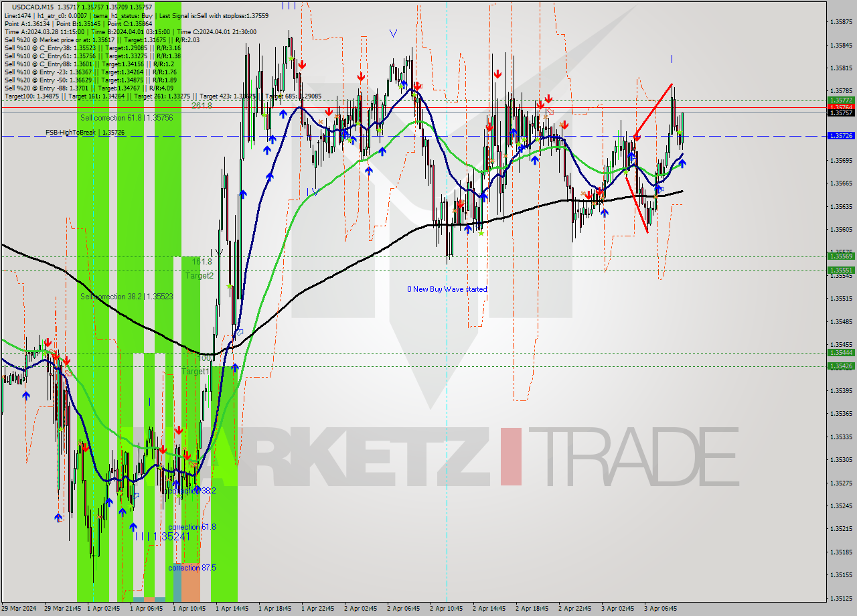857x616 pixels.
Task: Select the 'Time A:2024.03.28 11:15:00' row
Action: point(129,31)
